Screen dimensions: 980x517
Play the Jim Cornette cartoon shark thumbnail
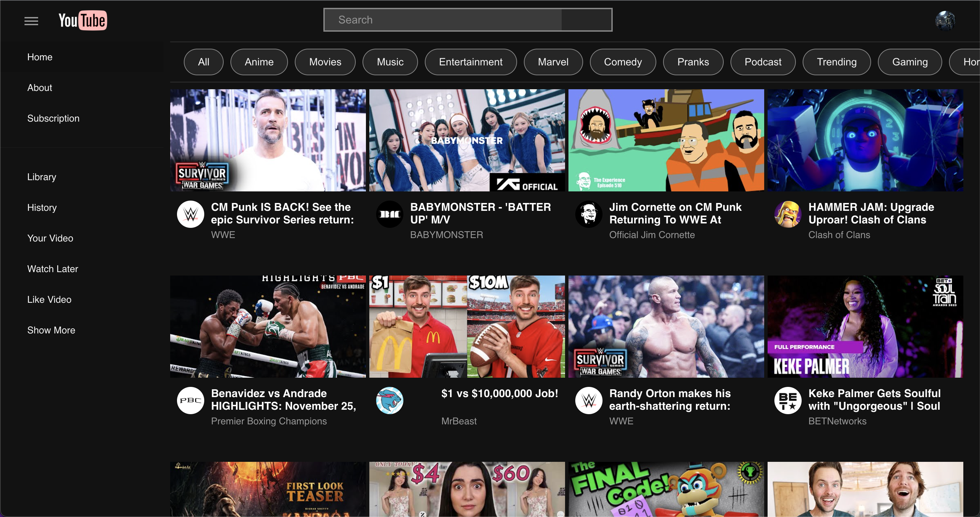(x=666, y=140)
